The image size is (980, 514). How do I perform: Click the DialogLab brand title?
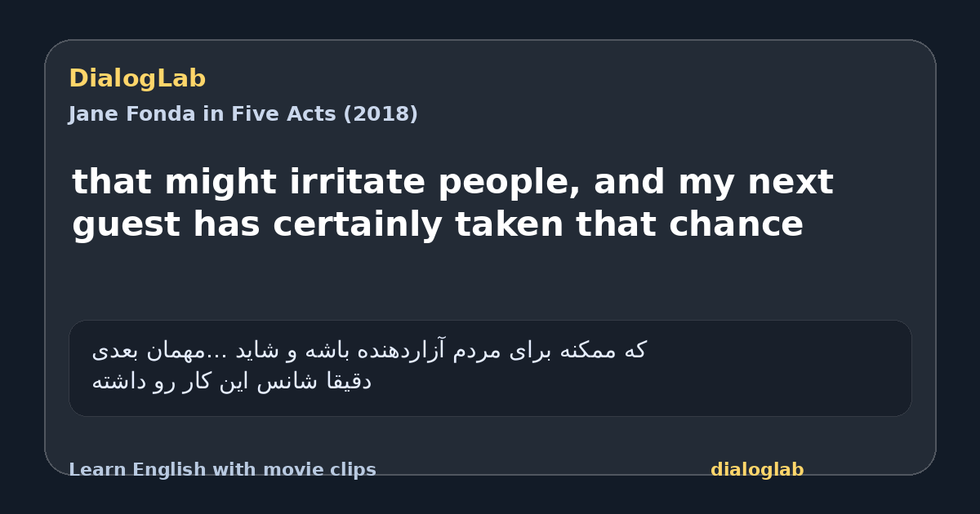137,78
